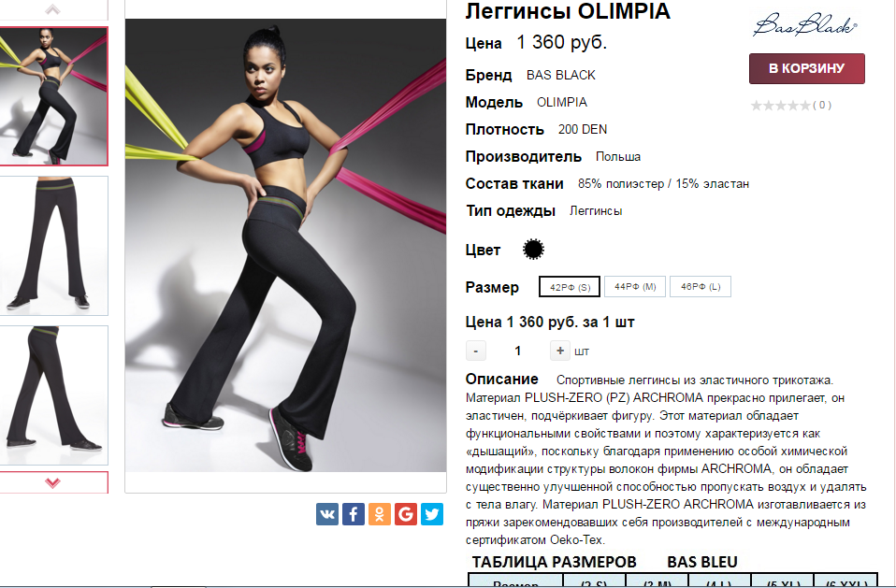
Task: Tweet this product with the Twitter icon
Action: click(x=432, y=514)
